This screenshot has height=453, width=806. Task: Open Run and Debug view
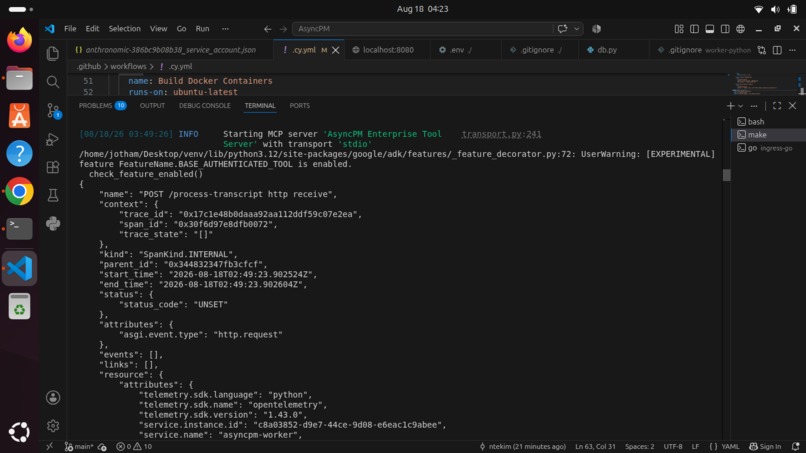pos(52,139)
